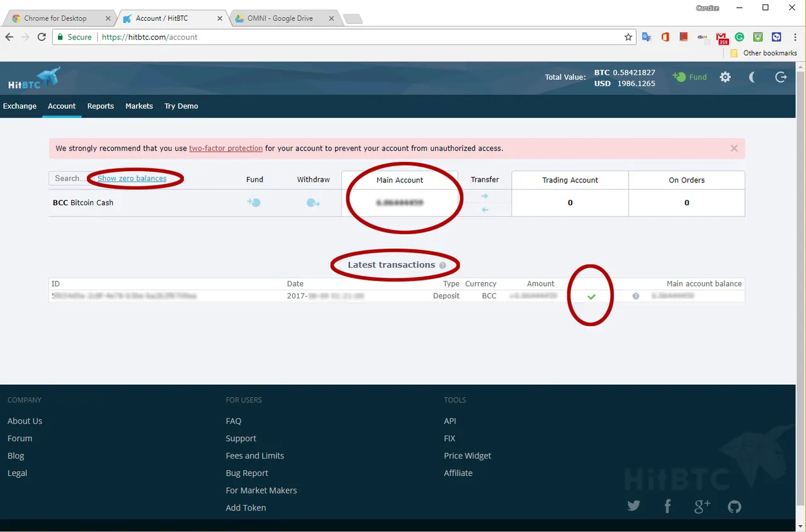The image size is (806, 532).
Task: Go to the Markets tab
Action: [139, 106]
